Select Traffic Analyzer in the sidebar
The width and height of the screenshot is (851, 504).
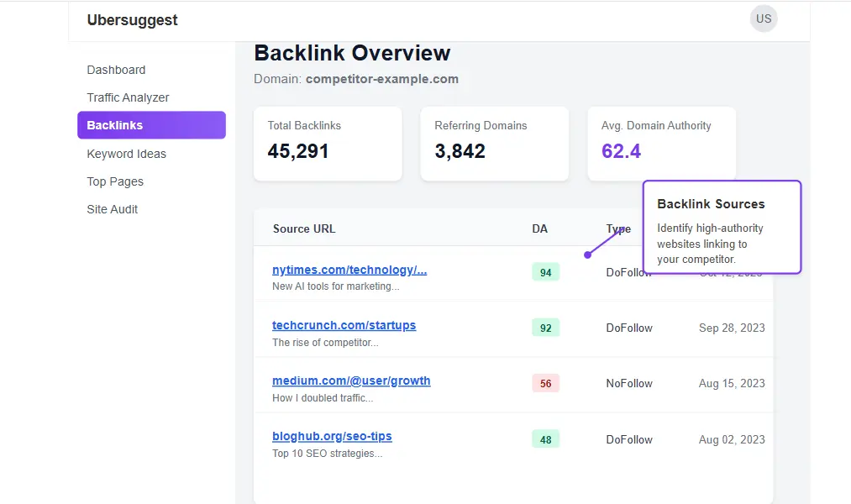pos(128,97)
